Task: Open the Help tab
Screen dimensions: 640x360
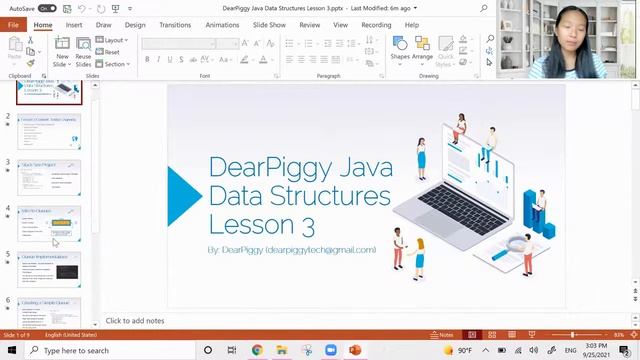Action: tap(412, 25)
